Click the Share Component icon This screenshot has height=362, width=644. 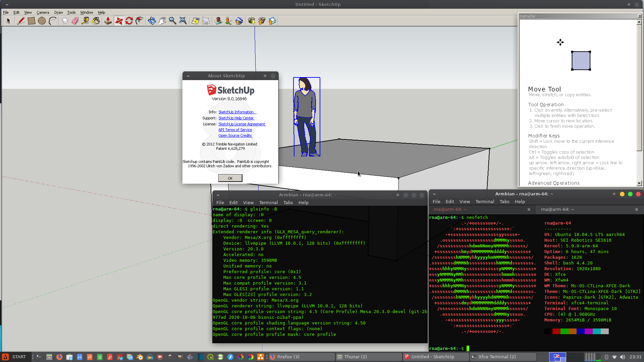coord(272,21)
